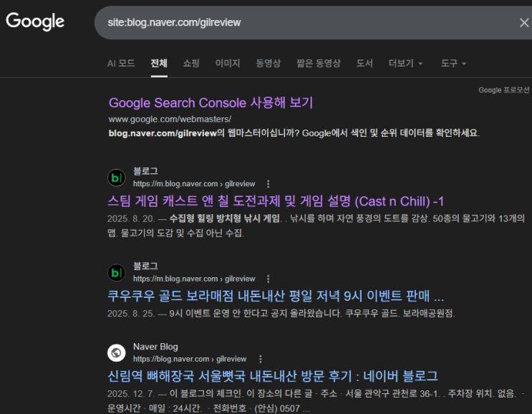The height and width of the screenshot is (414, 532).
Task: Click the www.google.com/webmasters/ URL
Action: [170, 119]
